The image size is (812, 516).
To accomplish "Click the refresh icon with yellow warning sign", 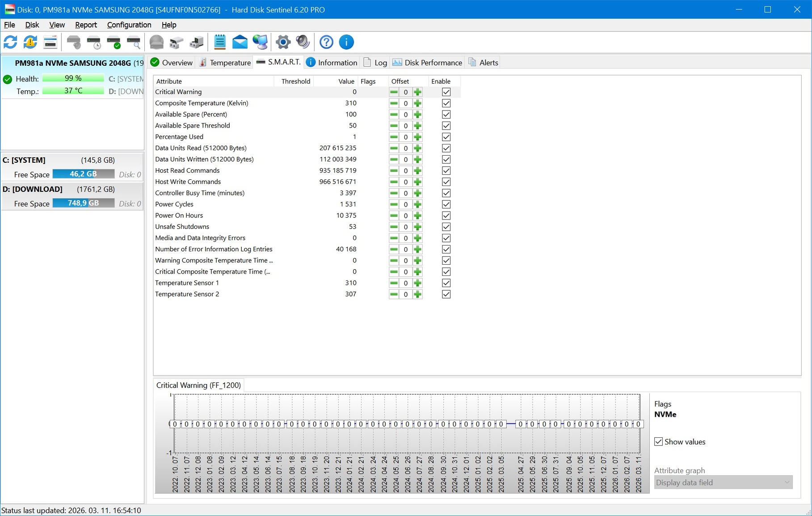I will point(30,42).
